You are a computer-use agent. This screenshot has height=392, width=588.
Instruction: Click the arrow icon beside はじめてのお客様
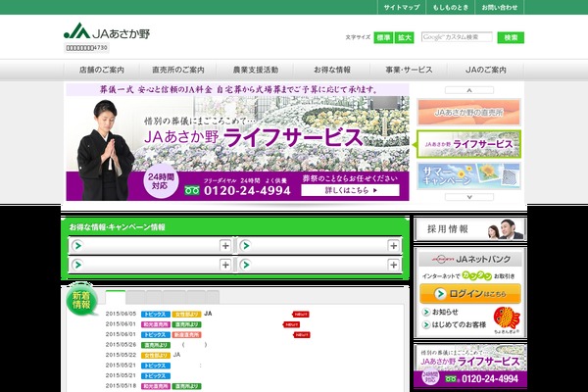[x=426, y=324]
